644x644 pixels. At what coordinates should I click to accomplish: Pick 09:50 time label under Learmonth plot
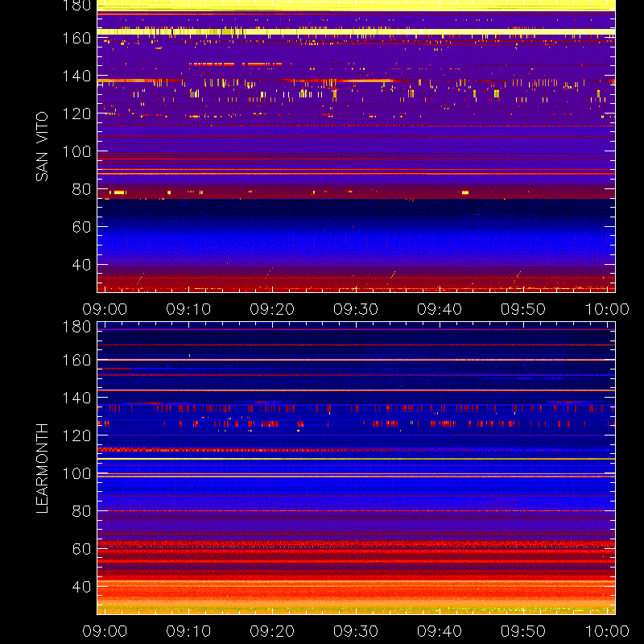522,631
